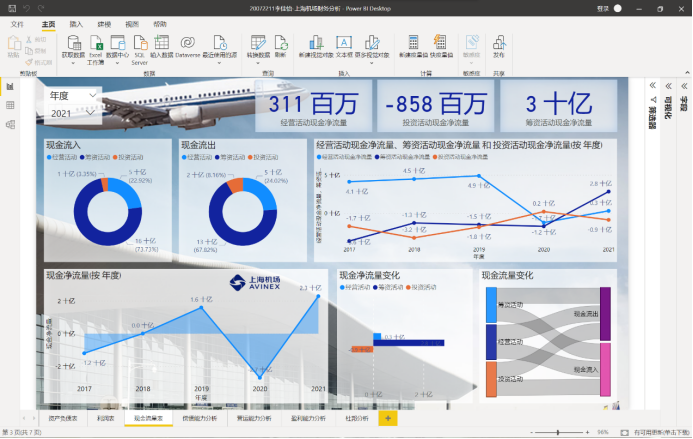Add a new report page
Screen dimensions: 693x439
point(388,418)
